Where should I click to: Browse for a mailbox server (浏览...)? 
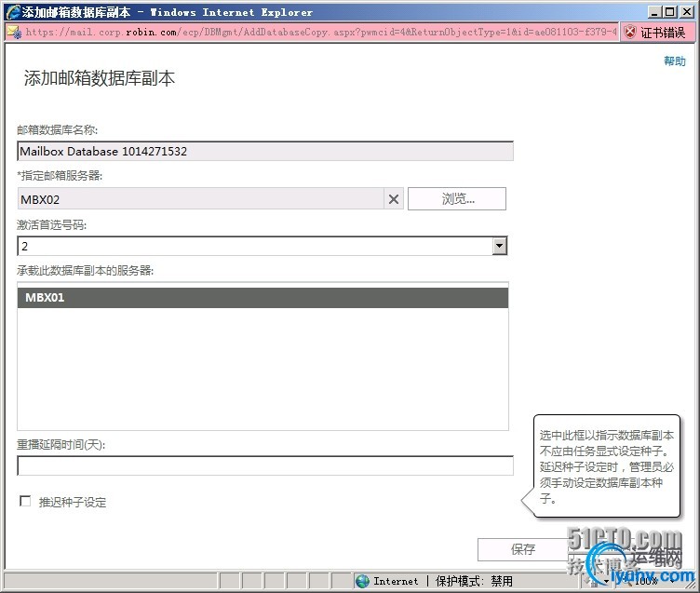click(x=457, y=198)
